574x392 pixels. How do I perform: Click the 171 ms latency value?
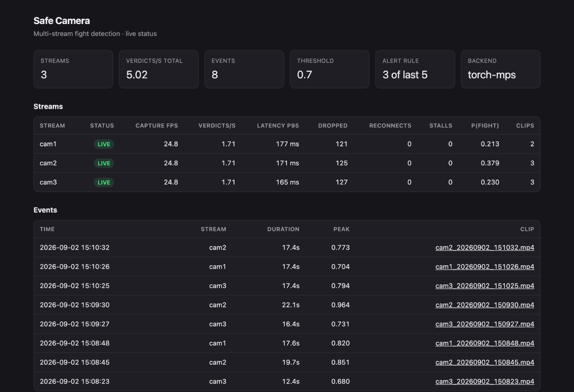[287, 163]
